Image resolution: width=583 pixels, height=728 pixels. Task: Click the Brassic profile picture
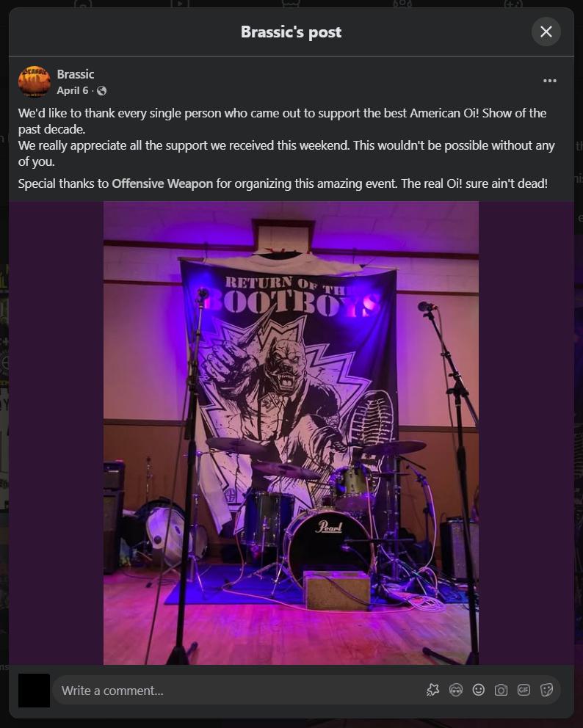(34, 81)
